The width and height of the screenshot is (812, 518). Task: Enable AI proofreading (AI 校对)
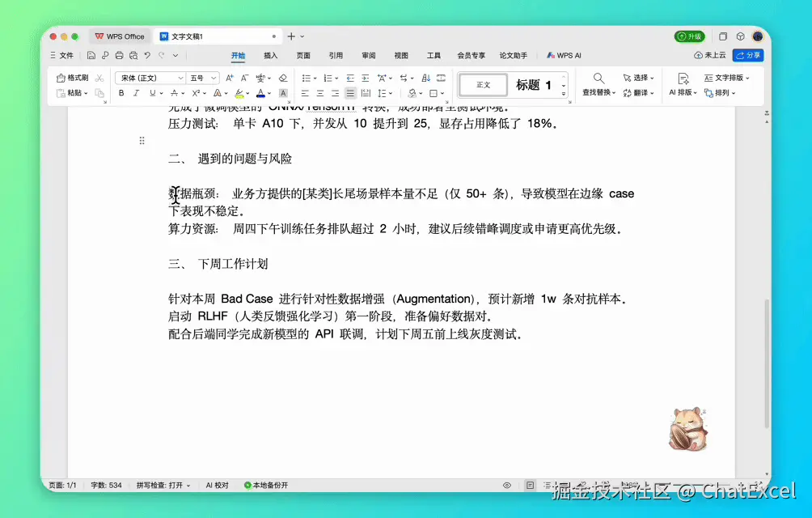click(x=218, y=485)
